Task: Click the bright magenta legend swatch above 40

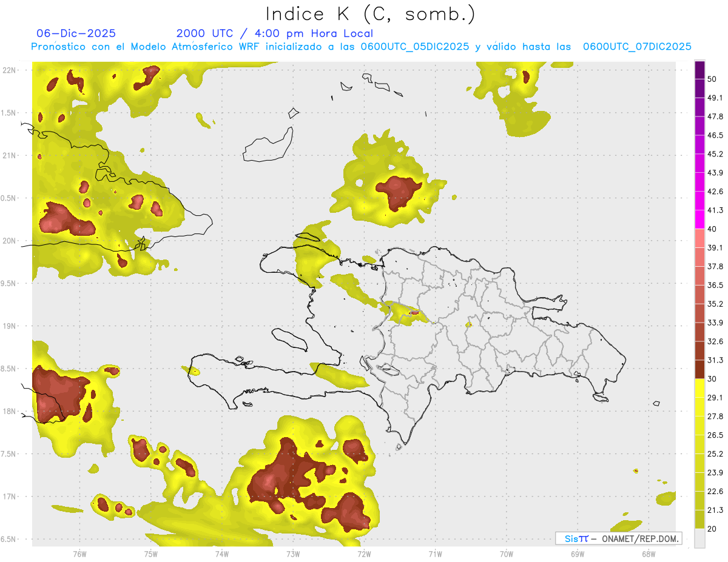Action: tap(700, 219)
